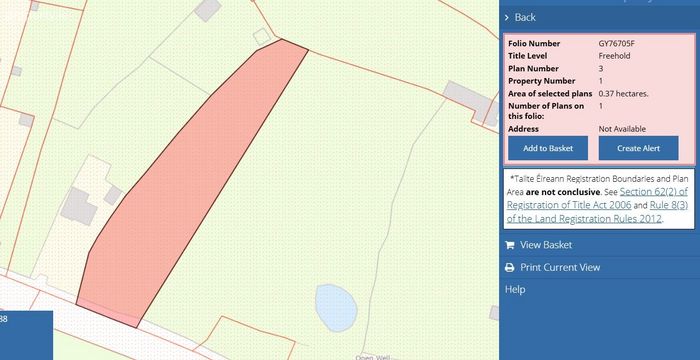The width and height of the screenshot is (700, 360).
Task: Open View Basket
Action: 546,245
